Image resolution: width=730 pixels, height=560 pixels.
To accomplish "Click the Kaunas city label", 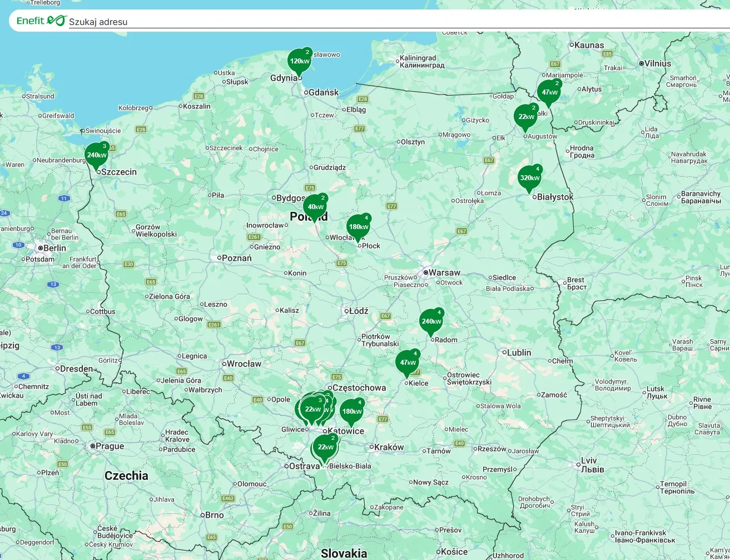I will (589, 45).
